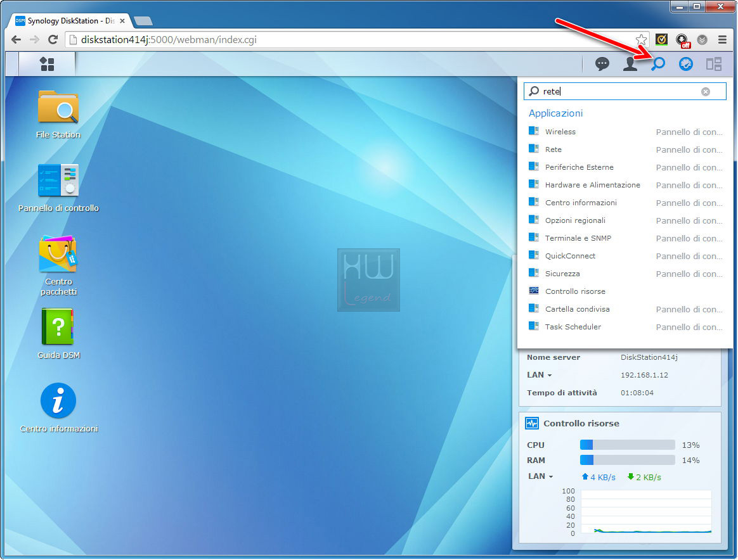The height and width of the screenshot is (560, 738).
Task: Click the LAN traffic graph
Action: (x=646, y=512)
